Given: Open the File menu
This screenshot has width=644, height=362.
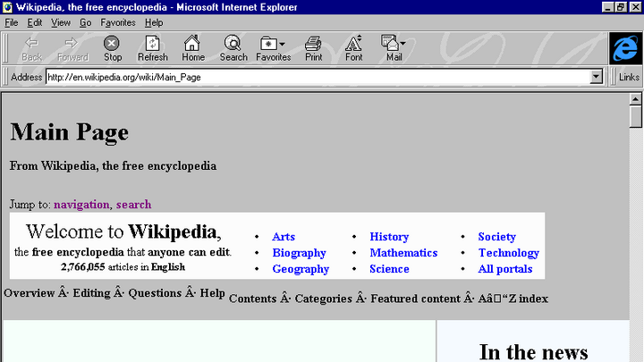Looking at the screenshot, I should pos(11,22).
